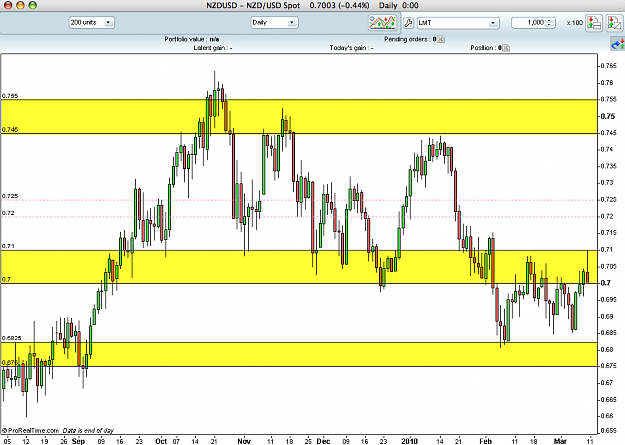Image resolution: width=625 pixels, height=445 pixels.
Task: Click the 0.66 price at bottom of right axis
Action: pos(607,416)
